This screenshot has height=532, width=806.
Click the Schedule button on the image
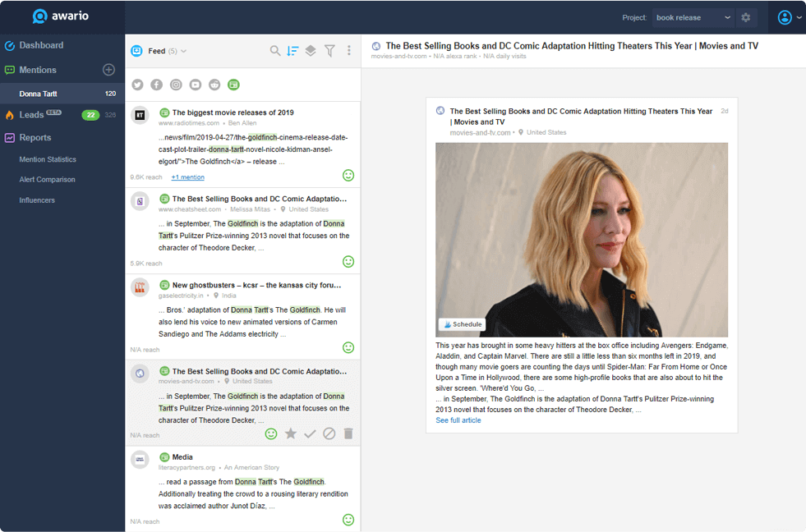[x=462, y=324]
